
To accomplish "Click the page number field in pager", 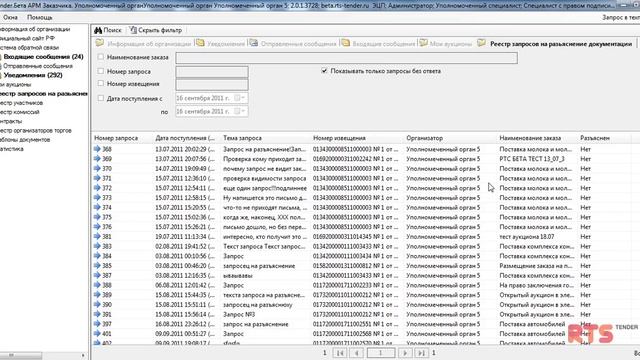I will coord(381,353).
